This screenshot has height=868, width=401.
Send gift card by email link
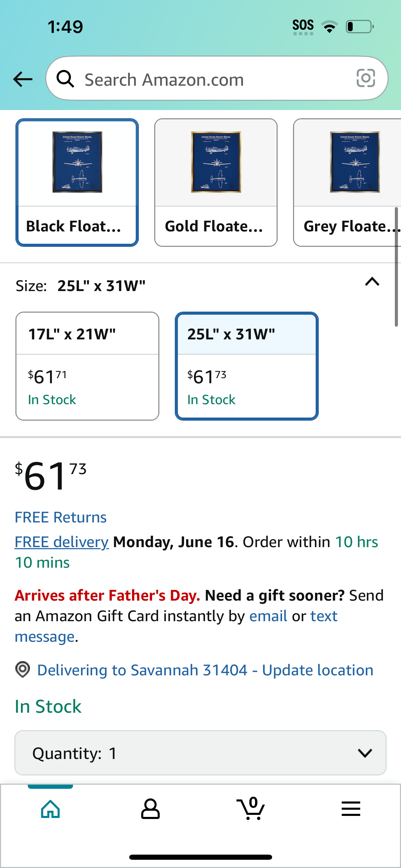point(268,616)
